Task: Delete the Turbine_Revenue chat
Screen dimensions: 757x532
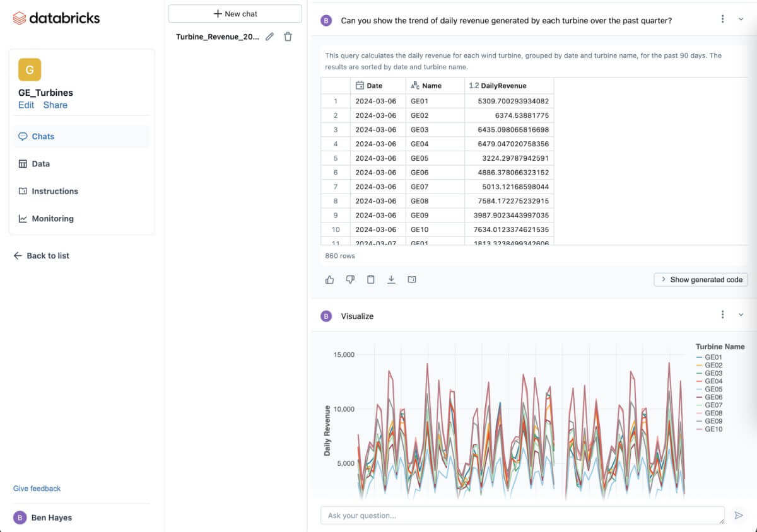Action: (288, 37)
